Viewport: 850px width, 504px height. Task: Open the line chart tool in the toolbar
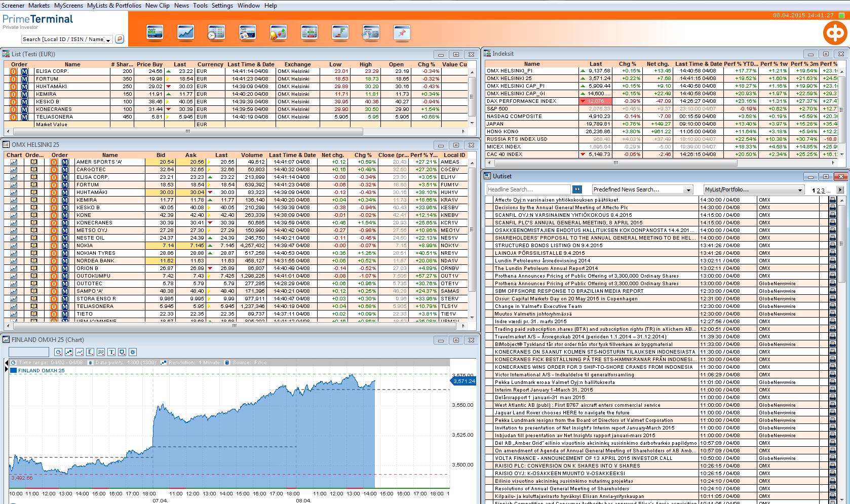point(185,32)
